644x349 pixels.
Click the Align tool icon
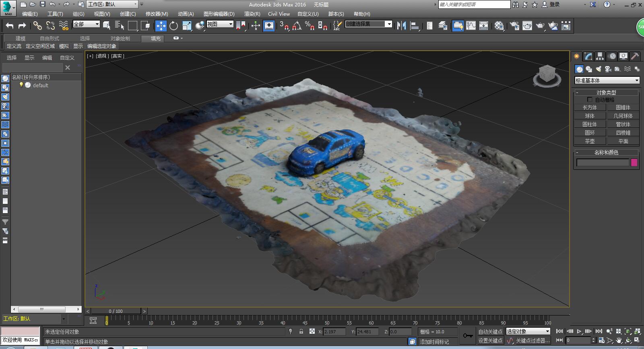point(414,26)
